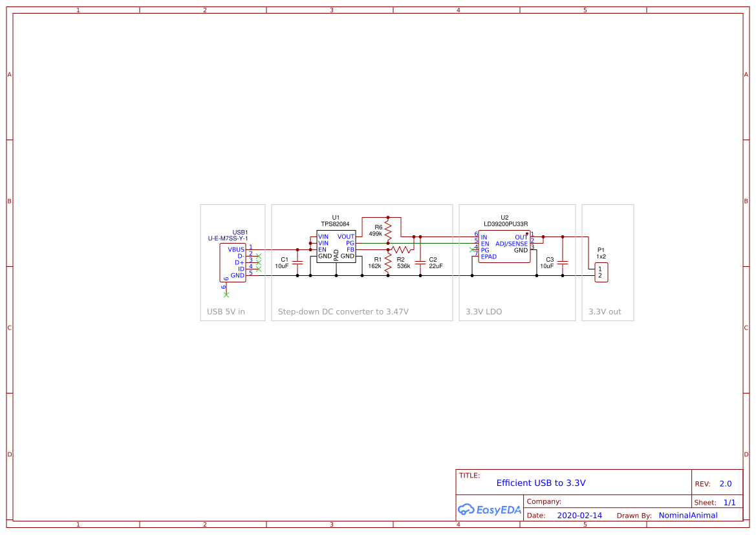Click the 'Company:' field label

[544, 501]
